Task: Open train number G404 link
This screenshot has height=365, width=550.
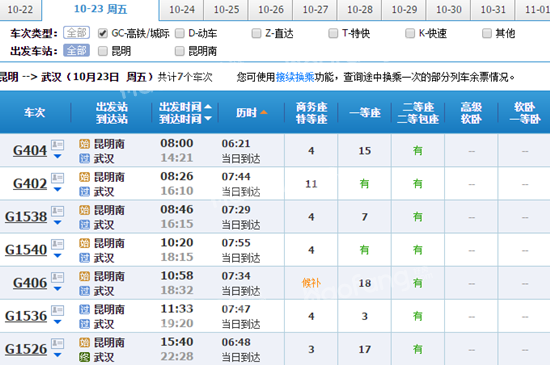Action: click(x=30, y=151)
